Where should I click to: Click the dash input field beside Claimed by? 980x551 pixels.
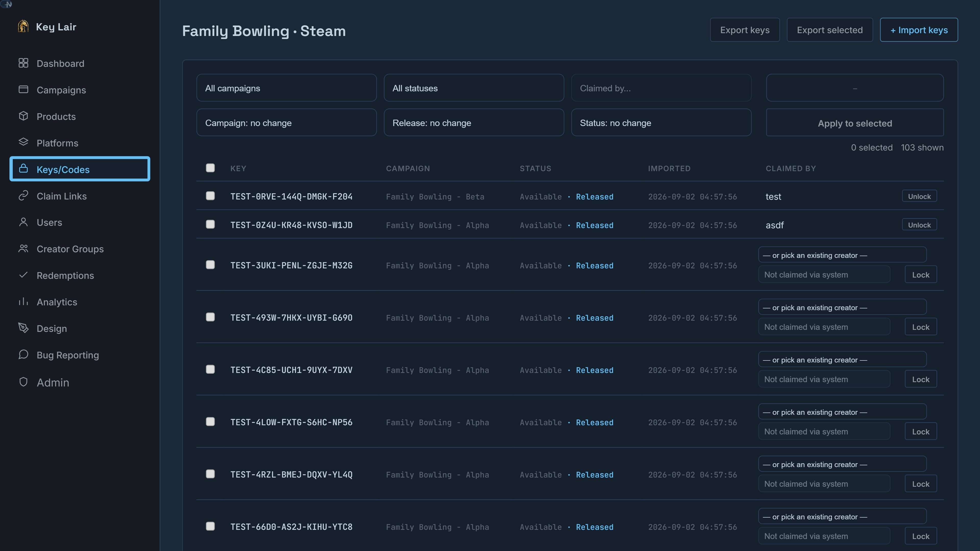854,88
